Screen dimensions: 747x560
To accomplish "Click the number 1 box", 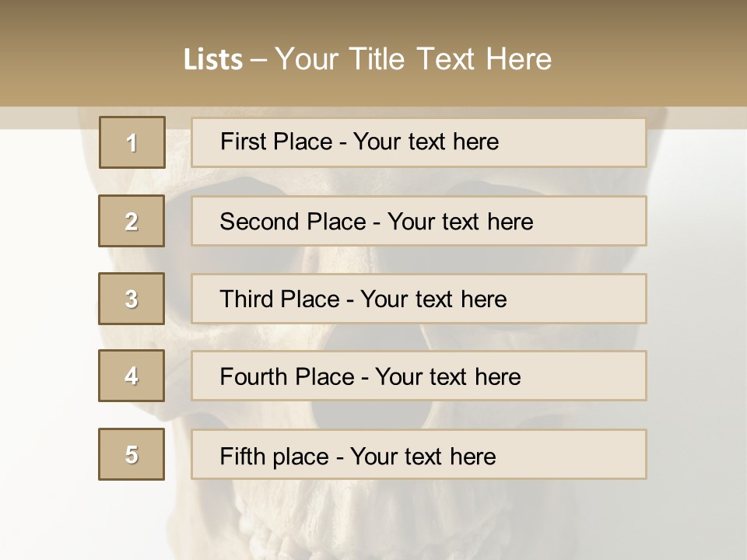I will coord(132,142).
